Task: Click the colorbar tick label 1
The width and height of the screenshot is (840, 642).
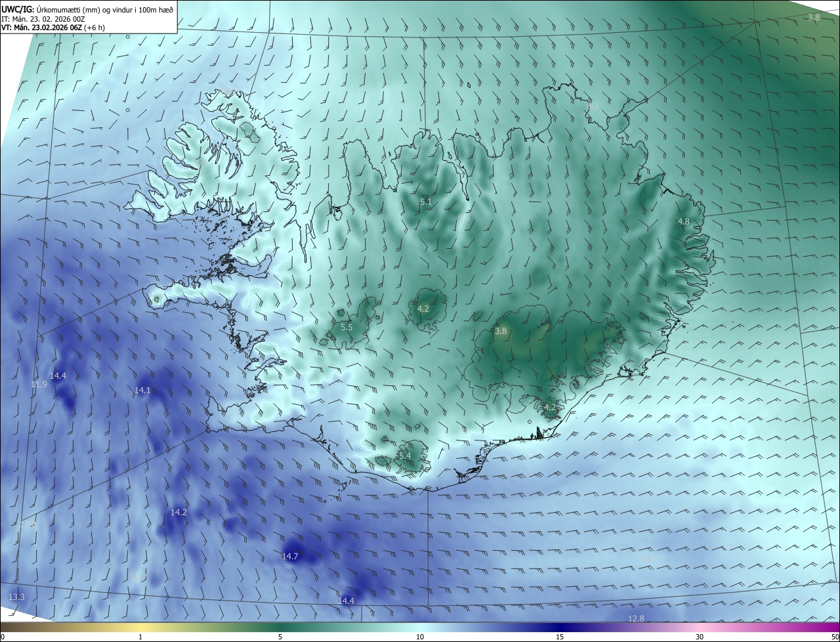Action: coord(140,637)
